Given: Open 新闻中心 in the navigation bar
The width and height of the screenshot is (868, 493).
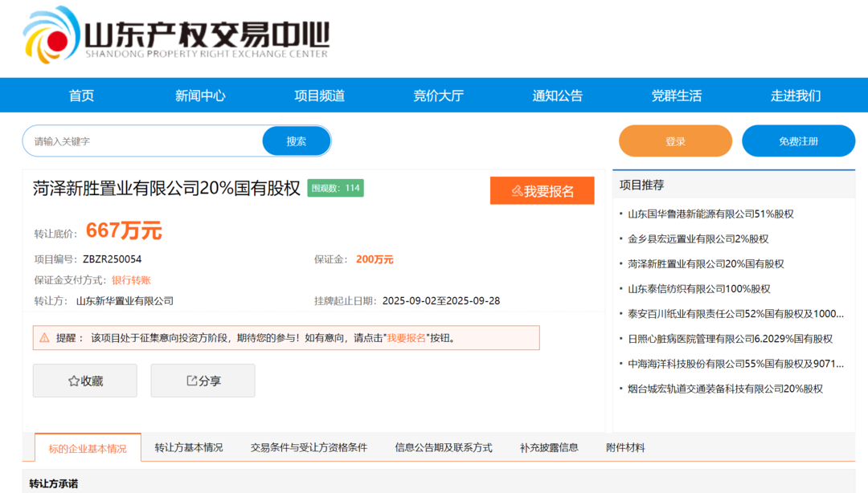Looking at the screenshot, I should [x=200, y=96].
